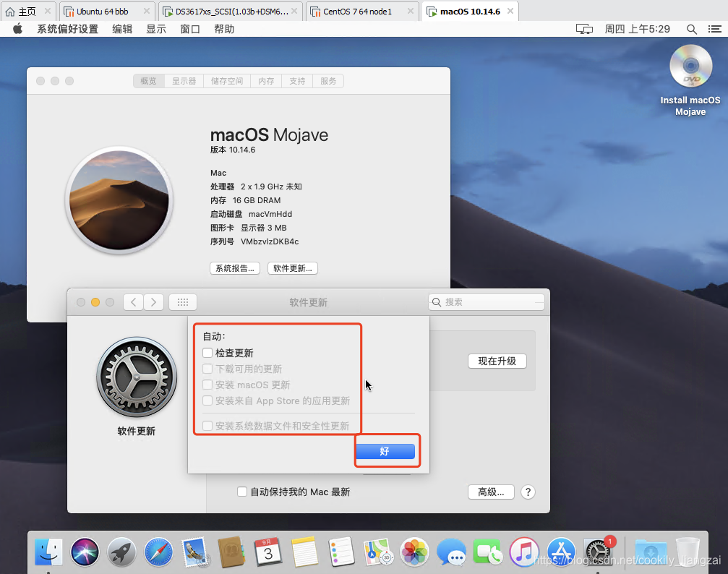Switch to 服务 tab
The height and width of the screenshot is (574, 728).
[328, 81]
